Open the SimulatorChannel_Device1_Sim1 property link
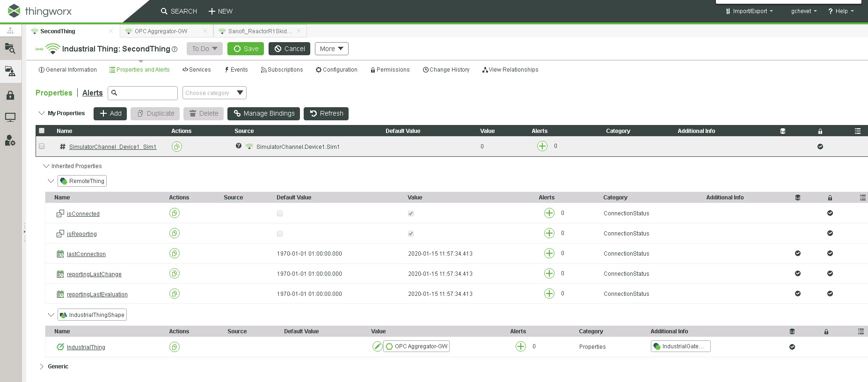 point(113,147)
